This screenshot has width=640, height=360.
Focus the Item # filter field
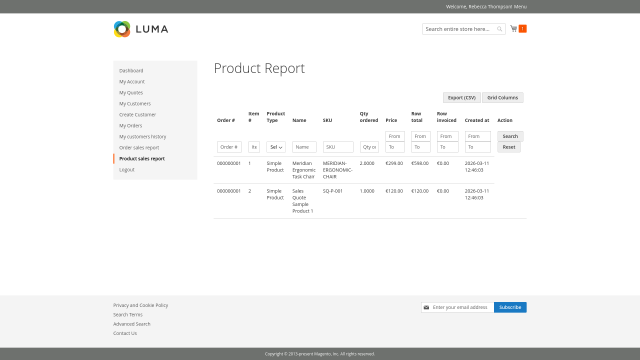point(254,147)
